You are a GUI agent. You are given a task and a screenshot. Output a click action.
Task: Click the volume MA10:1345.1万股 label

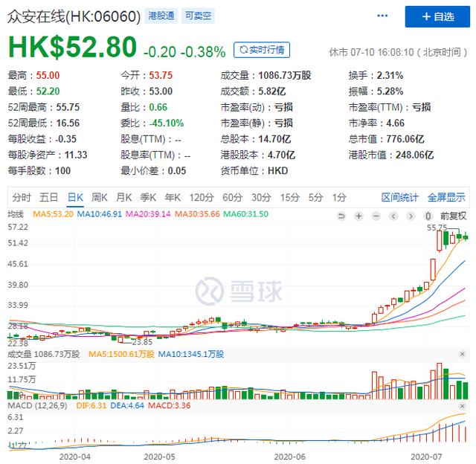(x=191, y=354)
